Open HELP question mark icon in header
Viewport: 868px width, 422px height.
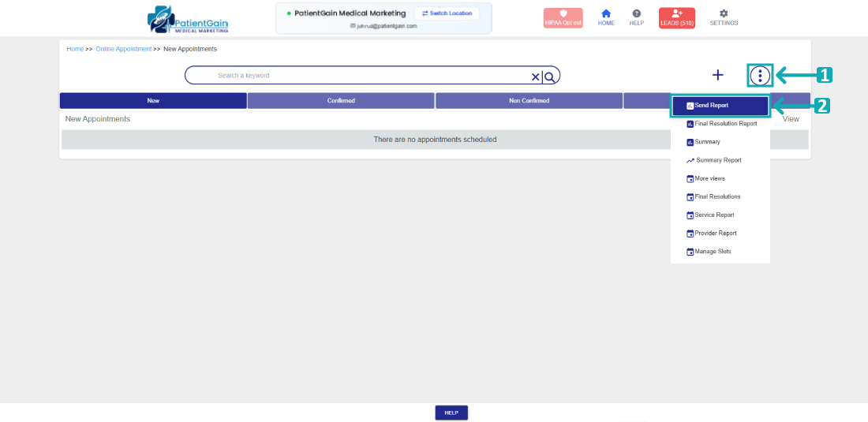pyautogui.click(x=637, y=17)
